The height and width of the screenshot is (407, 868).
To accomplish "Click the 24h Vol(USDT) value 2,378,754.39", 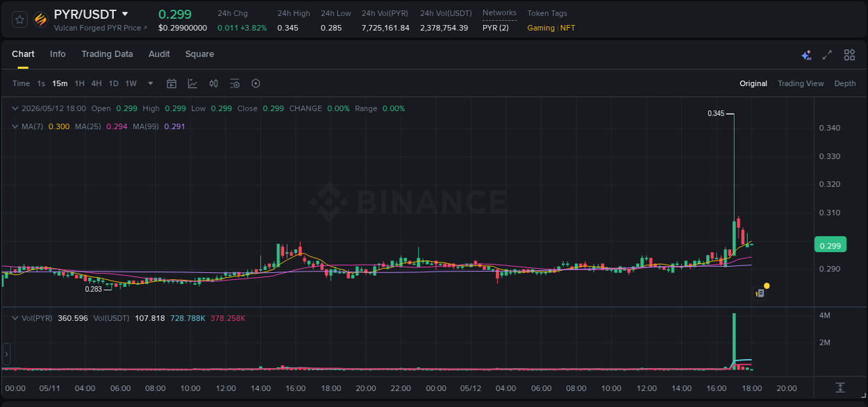I will (444, 28).
